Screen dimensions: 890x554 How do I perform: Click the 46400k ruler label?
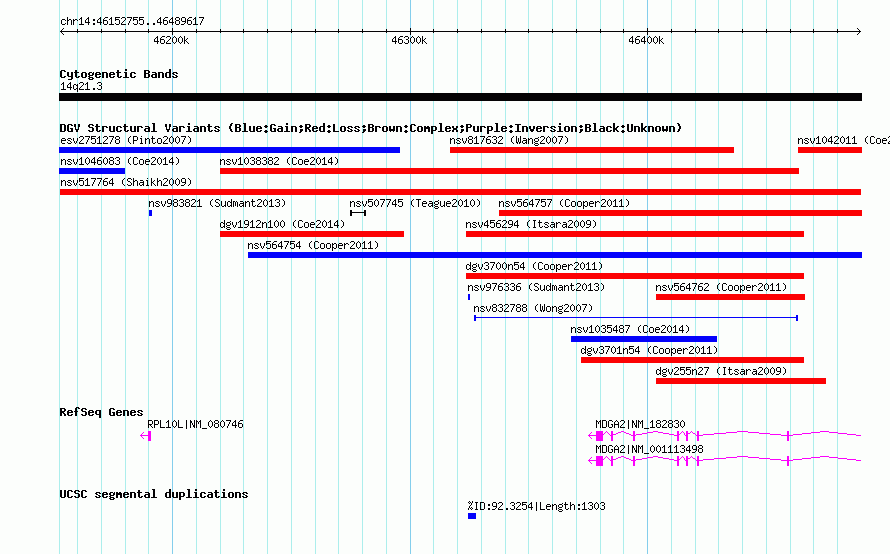(x=646, y=40)
